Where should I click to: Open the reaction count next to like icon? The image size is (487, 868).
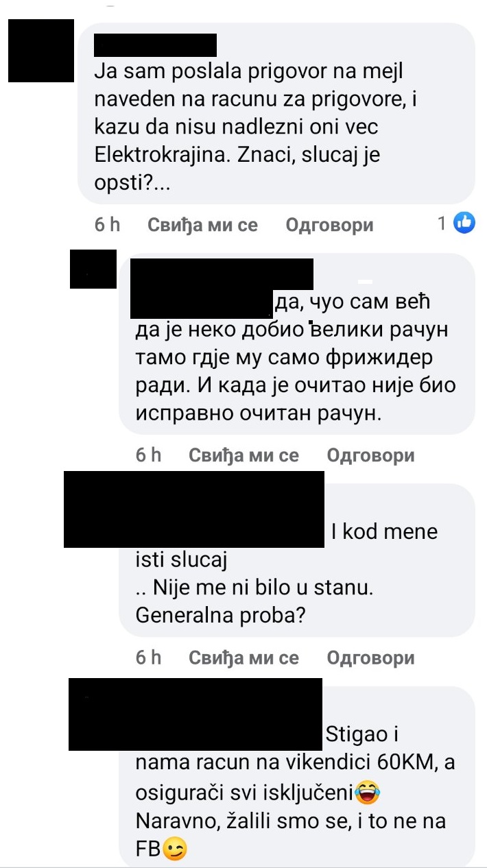442,223
